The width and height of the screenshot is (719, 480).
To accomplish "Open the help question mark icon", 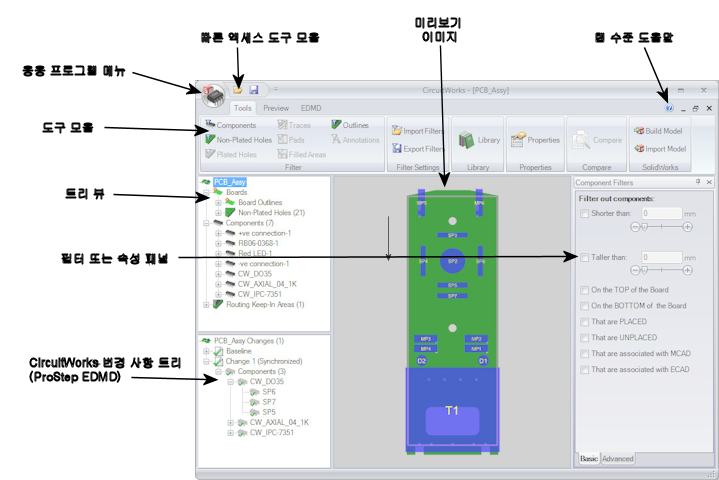I will tap(669, 108).
